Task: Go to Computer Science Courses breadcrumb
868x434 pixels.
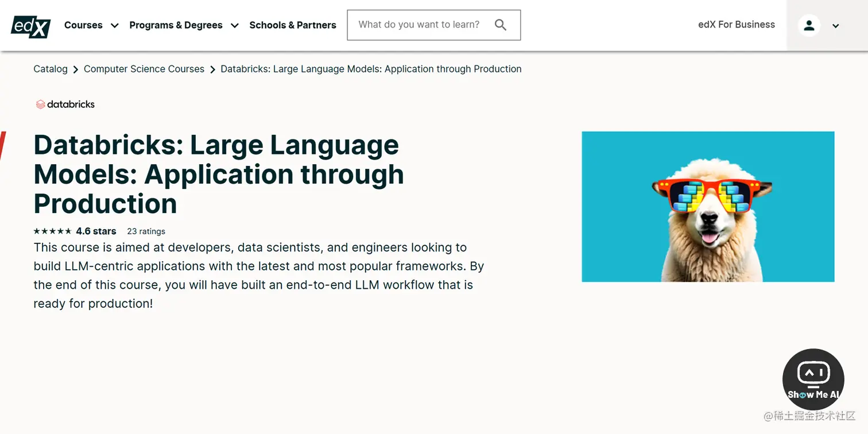Action: click(x=144, y=69)
